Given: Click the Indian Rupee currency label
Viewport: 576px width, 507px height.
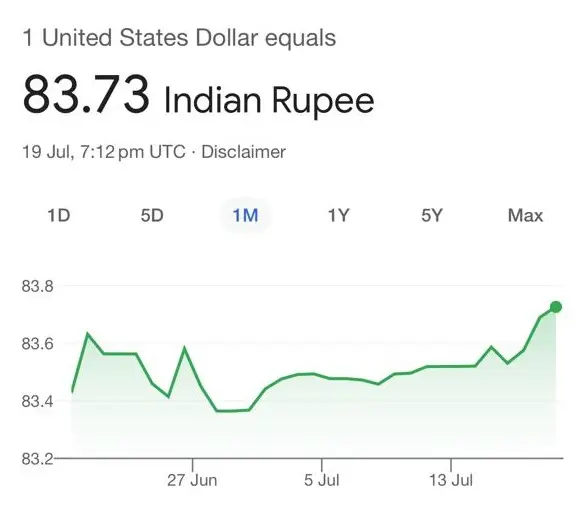Looking at the screenshot, I should (x=269, y=100).
